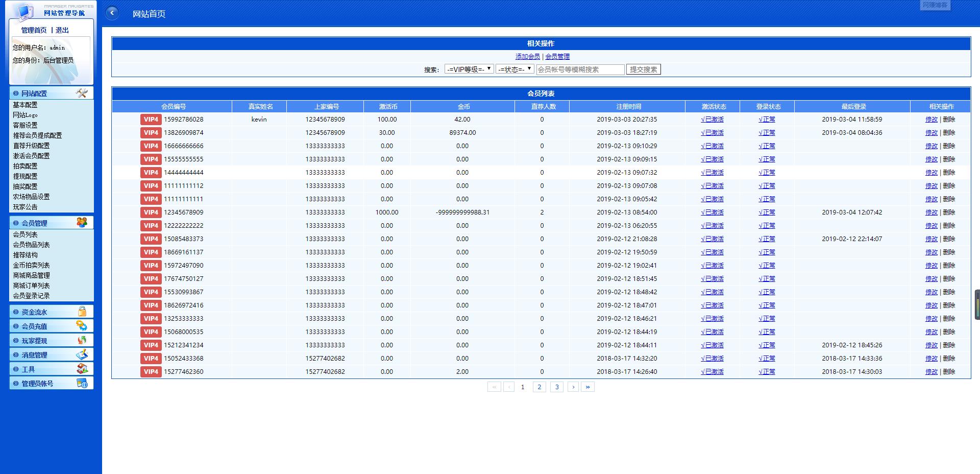This screenshot has height=474, width=980.
Task: Click the 会员管理 link in 相关操作
Action: (557, 57)
